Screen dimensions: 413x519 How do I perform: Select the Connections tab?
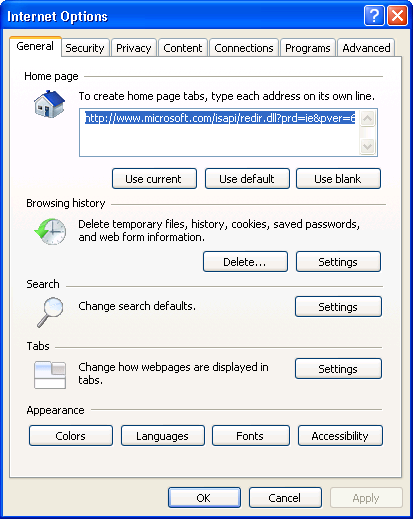[x=244, y=48]
